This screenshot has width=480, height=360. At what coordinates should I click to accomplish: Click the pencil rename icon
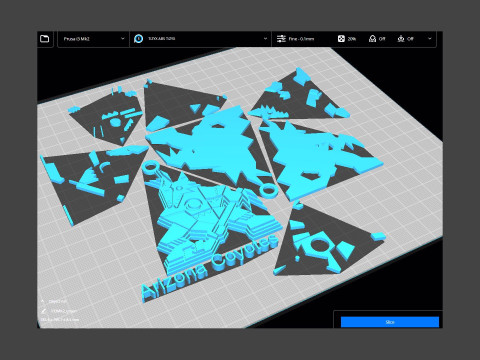(x=44, y=311)
